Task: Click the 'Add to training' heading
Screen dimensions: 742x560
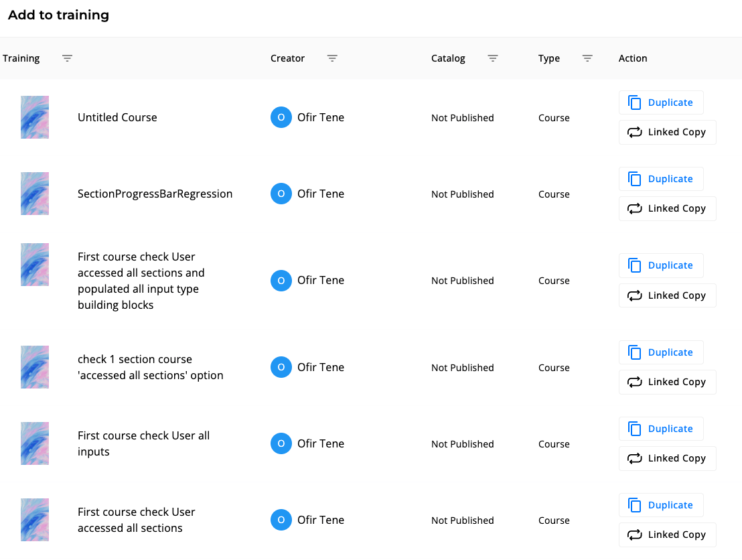Action: point(59,15)
